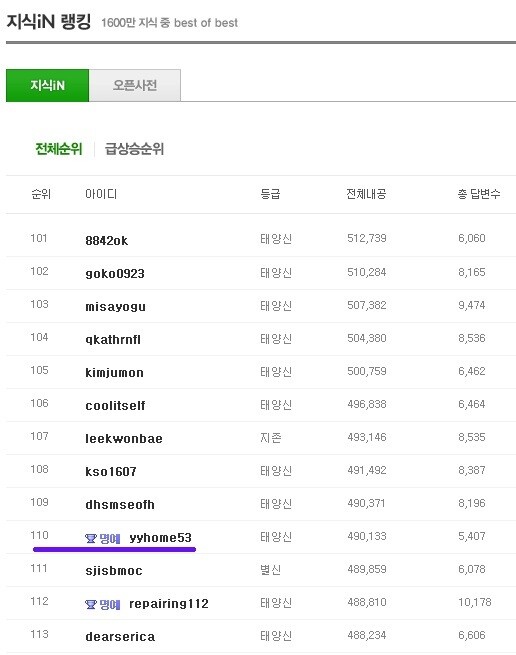This screenshot has width=516, height=655.
Task: View sjisbmoc's profile
Action: pos(114,571)
